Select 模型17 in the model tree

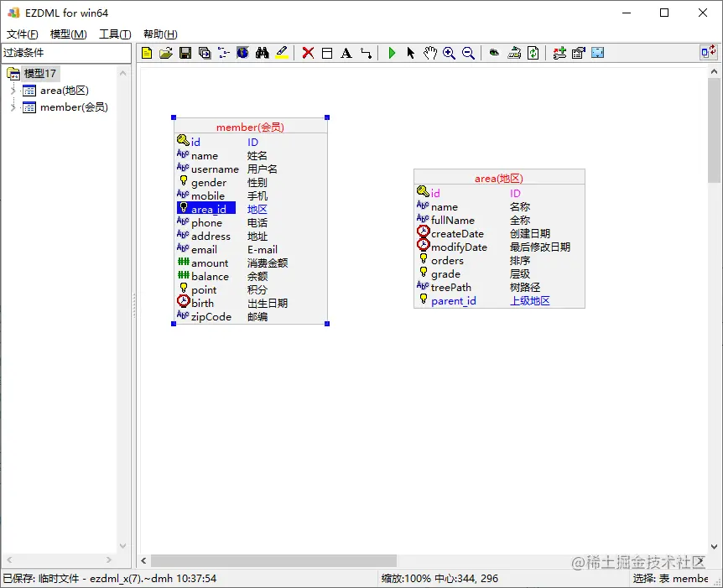[40, 73]
